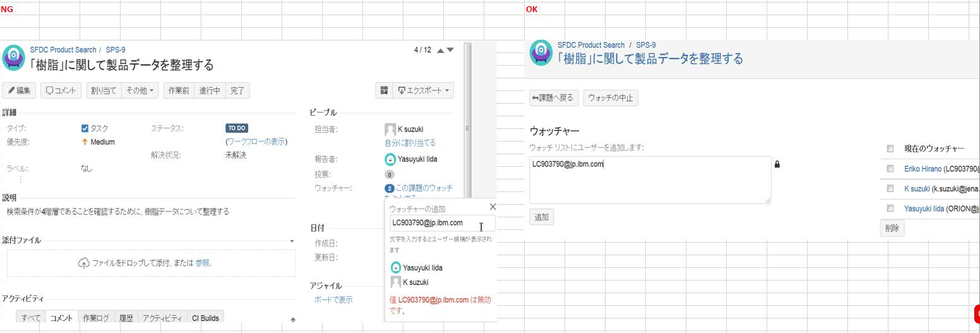980x333 pixels.
Task: Switch to the CI Builds tab
Action: [206, 318]
